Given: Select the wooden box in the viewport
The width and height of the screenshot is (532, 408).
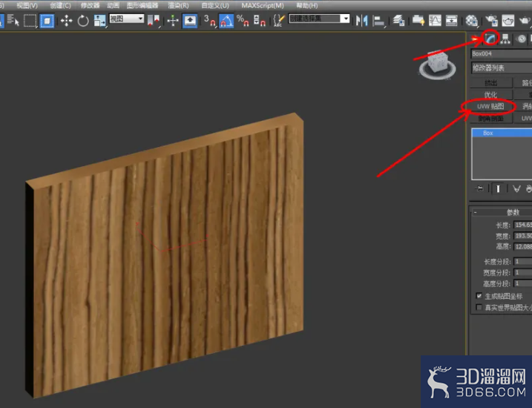Looking at the screenshot, I should tap(165, 255).
